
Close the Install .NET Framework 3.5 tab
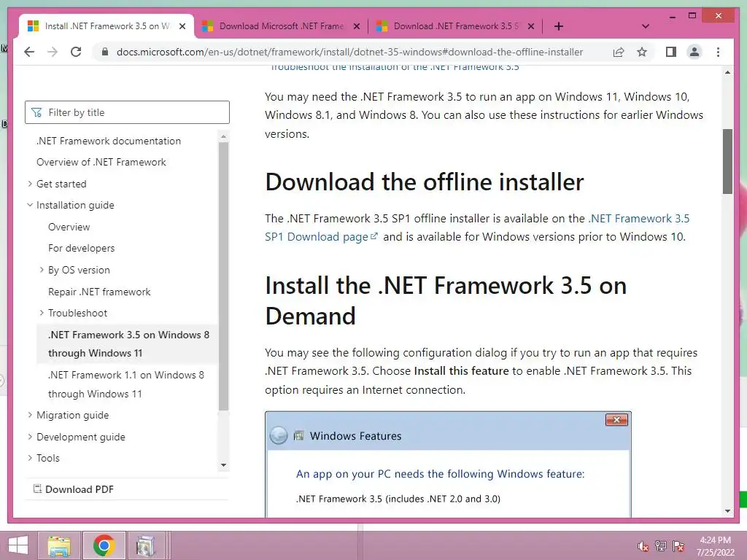tap(182, 26)
